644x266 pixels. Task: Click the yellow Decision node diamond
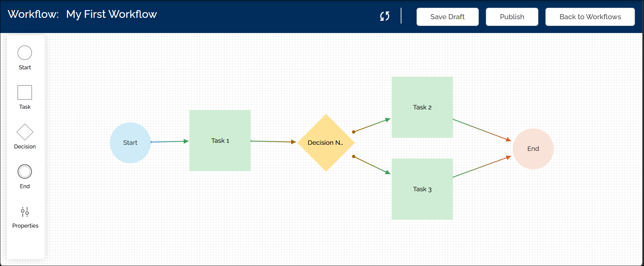point(326,143)
